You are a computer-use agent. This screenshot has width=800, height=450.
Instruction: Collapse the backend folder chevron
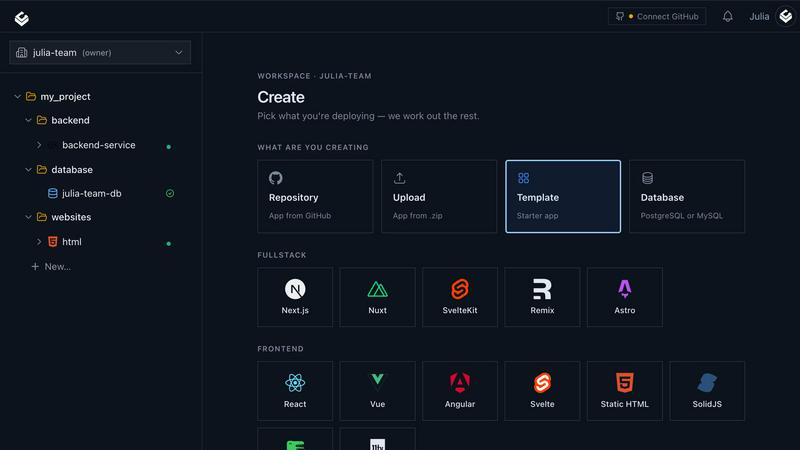point(29,120)
